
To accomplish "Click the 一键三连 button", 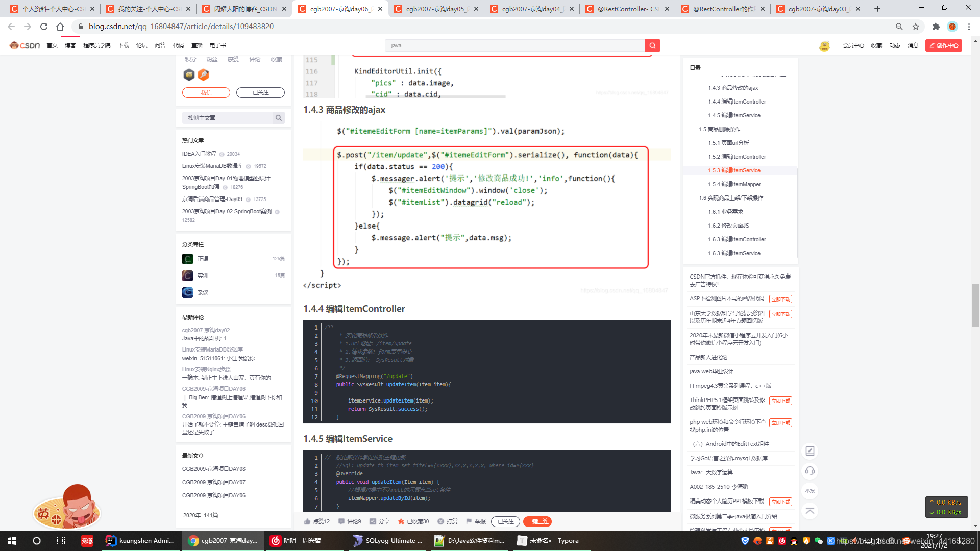I will coord(537,521).
